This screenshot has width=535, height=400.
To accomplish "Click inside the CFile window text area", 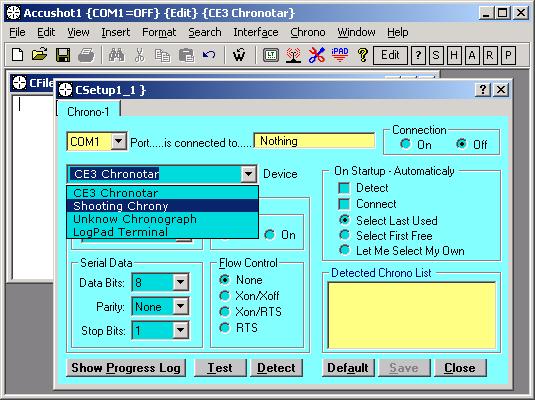I will click(x=32, y=186).
